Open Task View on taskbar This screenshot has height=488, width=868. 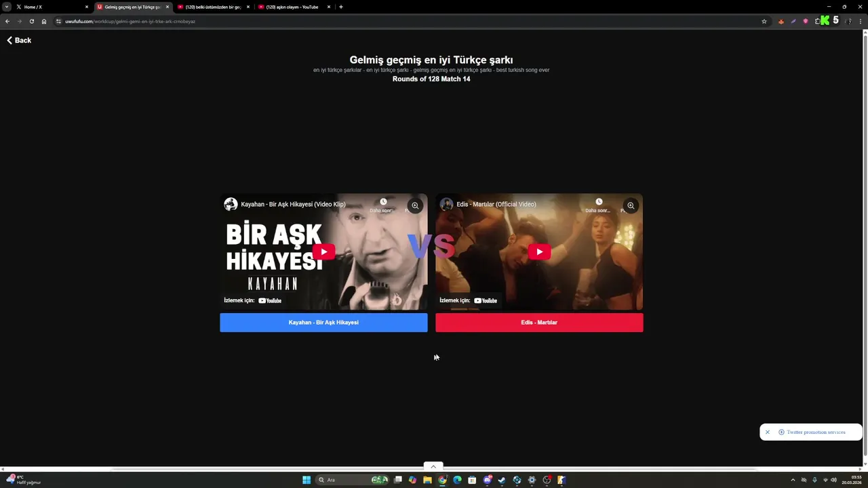[398, 480]
